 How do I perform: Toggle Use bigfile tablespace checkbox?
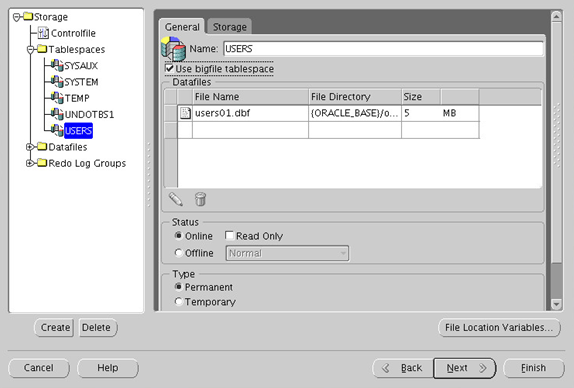click(169, 68)
